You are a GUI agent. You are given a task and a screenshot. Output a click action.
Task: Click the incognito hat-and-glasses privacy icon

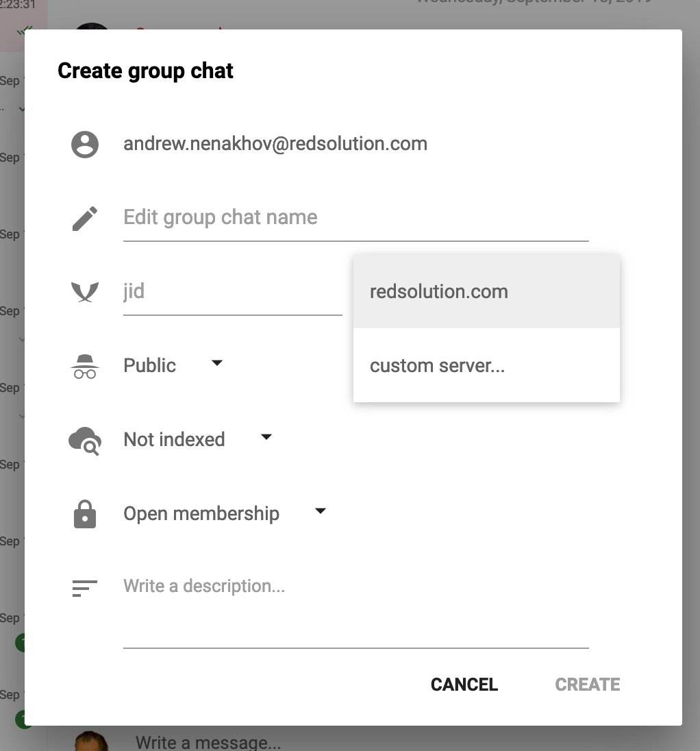pyautogui.click(x=85, y=367)
